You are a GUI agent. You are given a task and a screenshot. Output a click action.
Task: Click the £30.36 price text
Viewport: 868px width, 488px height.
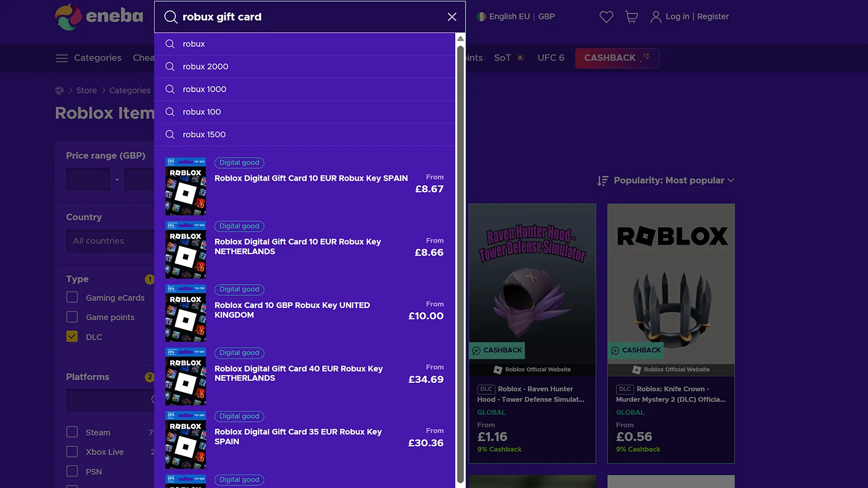pyautogui.click(x=426, y=443)
